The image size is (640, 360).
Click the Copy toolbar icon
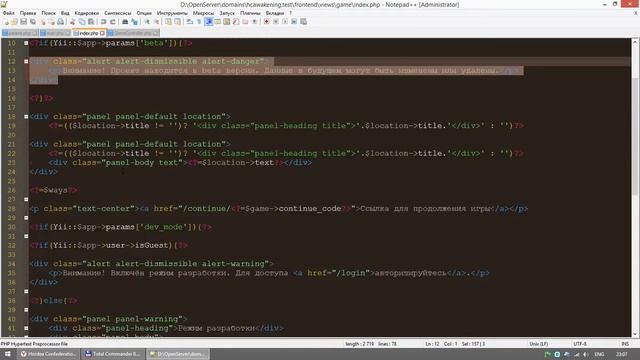[82, 22]
